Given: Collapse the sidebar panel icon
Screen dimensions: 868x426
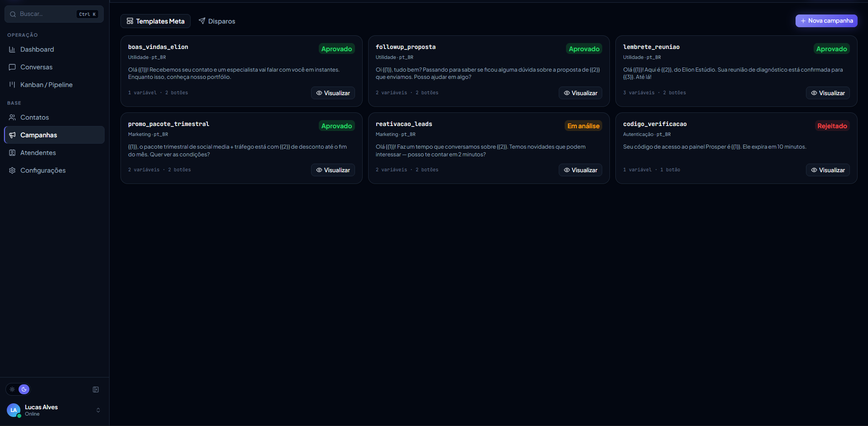Looking at the screenshot, I should 96,390.
